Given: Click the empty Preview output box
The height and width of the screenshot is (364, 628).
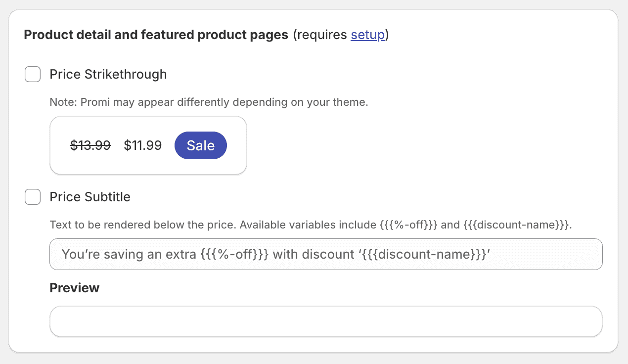Looking at the screenshot, I should (326, 321).
